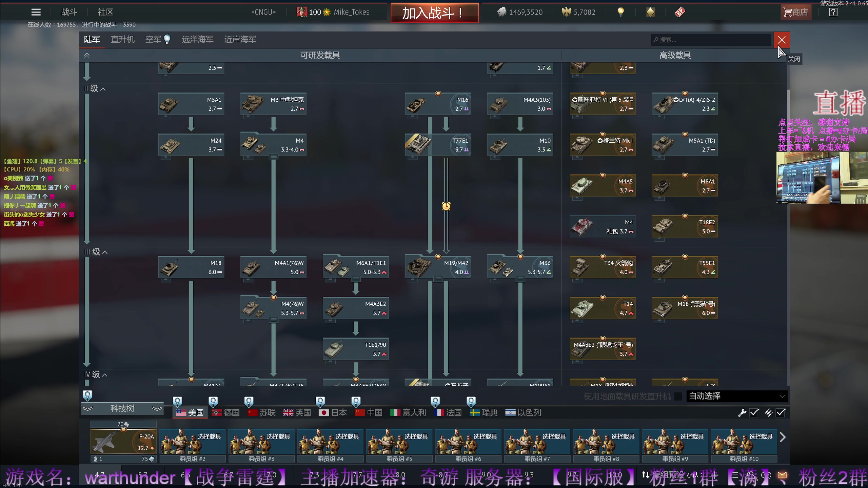Select the M18 6.0 vehicle card
868x488 pixels.
click(191, 267)
